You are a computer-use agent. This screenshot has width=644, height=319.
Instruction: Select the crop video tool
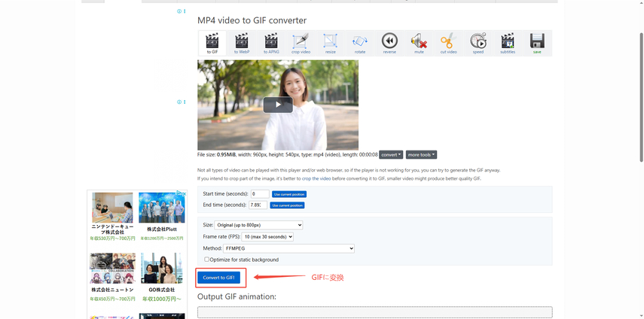coord(301,43)
